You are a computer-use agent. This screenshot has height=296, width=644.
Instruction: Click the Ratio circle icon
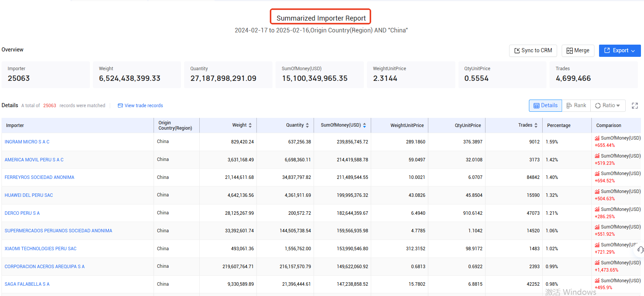(598, 106)
